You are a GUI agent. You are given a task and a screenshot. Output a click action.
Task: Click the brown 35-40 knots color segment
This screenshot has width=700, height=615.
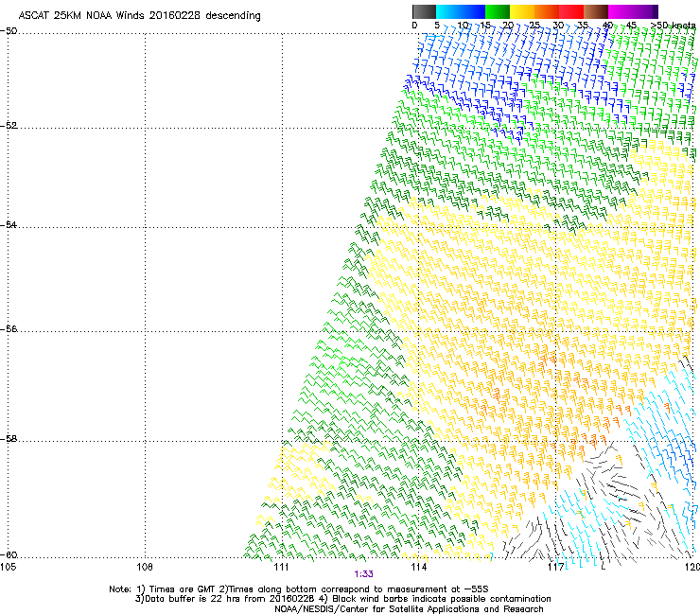click(x=596, y=11)
